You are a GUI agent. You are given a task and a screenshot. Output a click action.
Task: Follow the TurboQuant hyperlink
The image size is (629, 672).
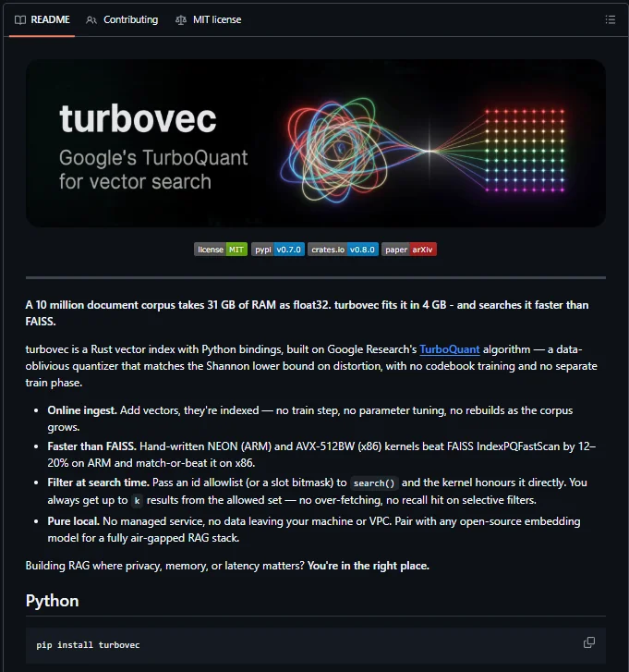[450, 349]
